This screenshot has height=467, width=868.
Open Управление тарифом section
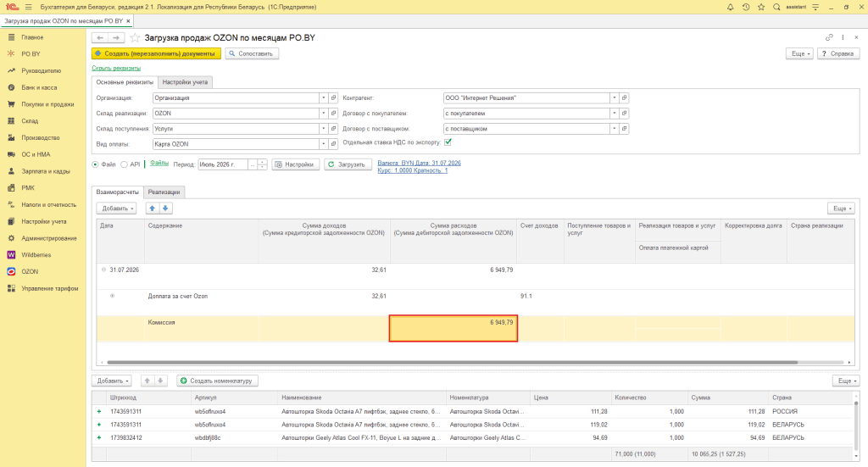click(x=50, y=288)
